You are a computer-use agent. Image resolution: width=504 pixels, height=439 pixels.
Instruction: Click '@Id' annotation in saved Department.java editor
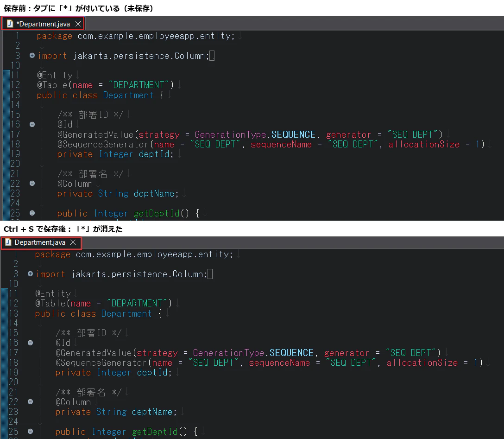[x=63, y=343]
